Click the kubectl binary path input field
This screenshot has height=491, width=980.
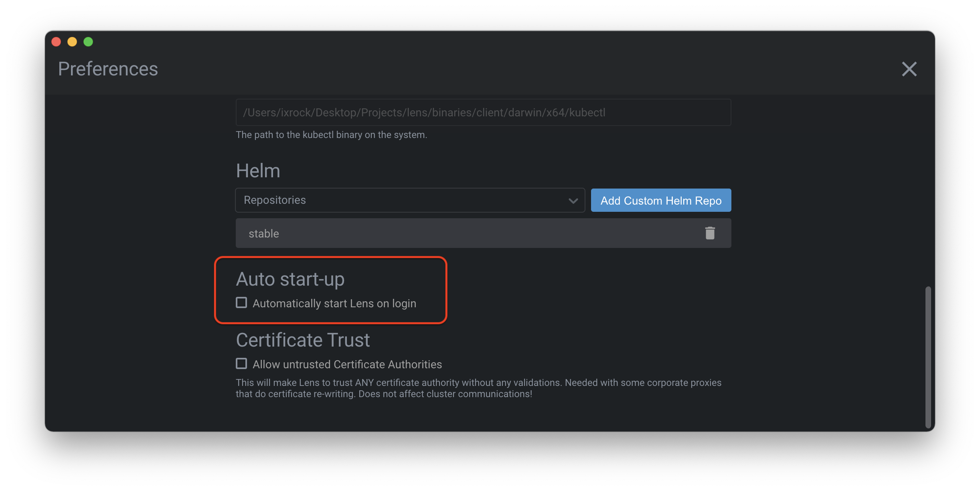coord(483,112)
